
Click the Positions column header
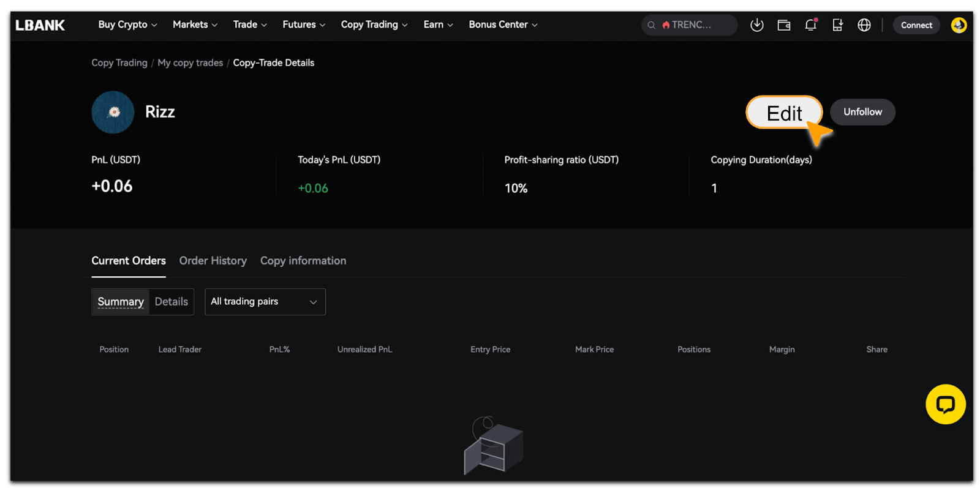[694, 350]
